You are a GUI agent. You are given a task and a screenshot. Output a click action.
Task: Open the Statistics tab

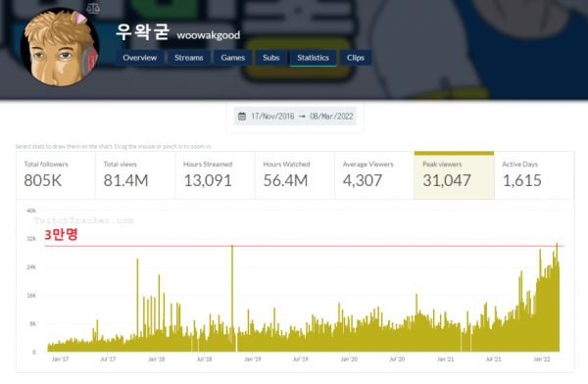pyautogui.click(x=313, y=58)
